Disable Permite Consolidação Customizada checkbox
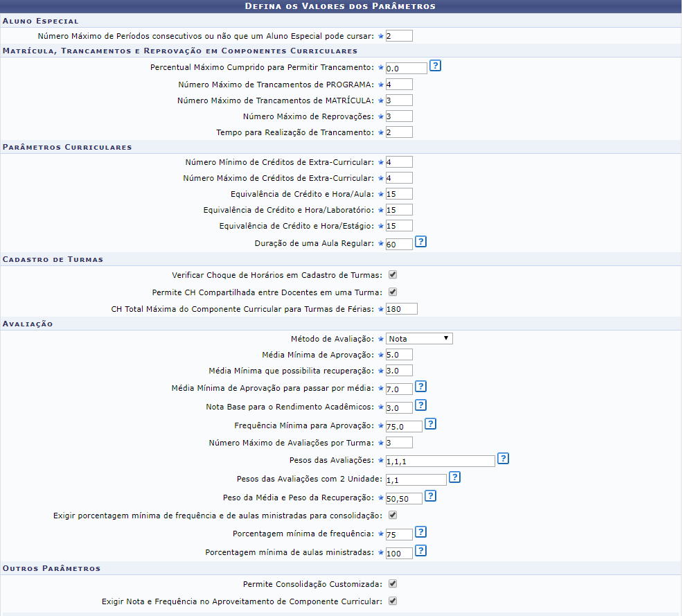 [393, 584]
